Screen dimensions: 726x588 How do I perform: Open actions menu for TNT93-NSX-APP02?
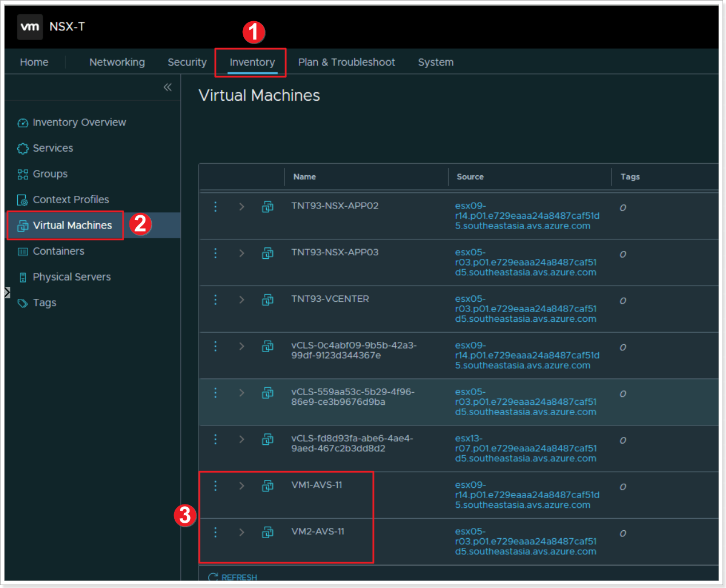[x=215, y=207]
